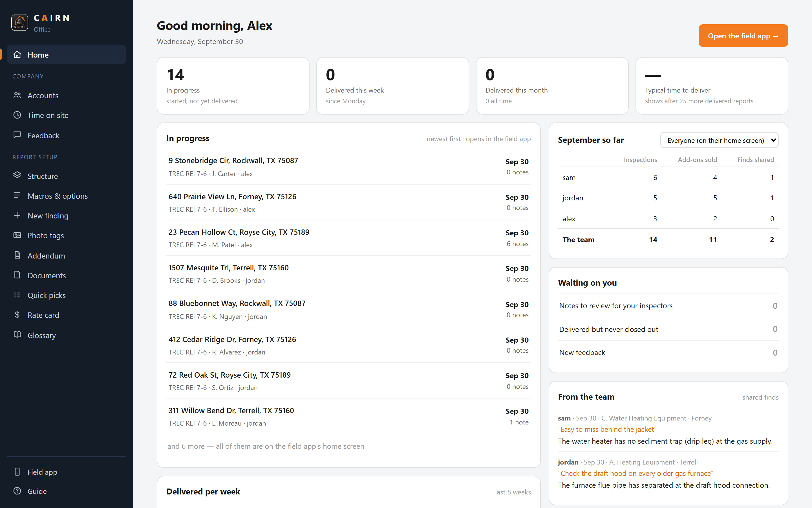Click Open the field app button
The width and height of the screenshot is (812, 508).
click(x=743, y=36)
